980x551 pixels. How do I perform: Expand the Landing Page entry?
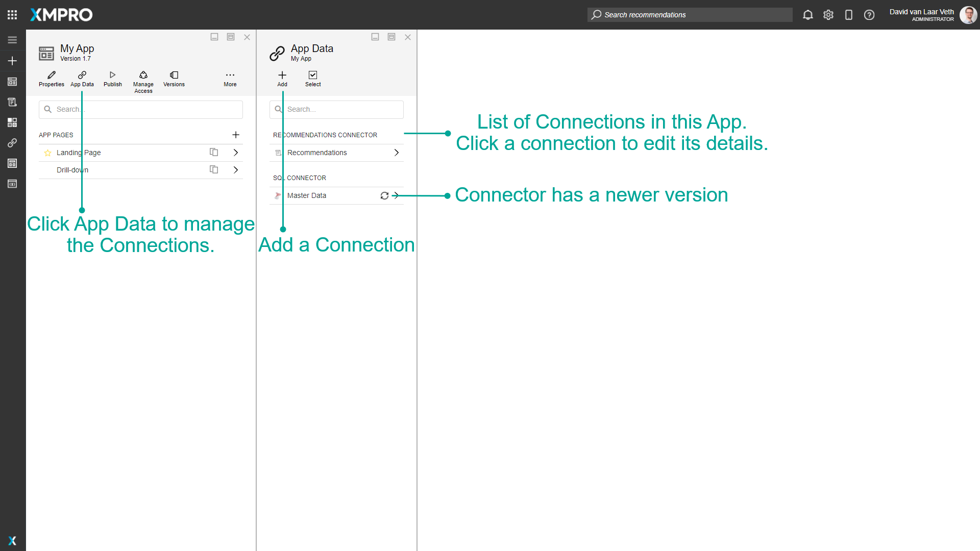coord(235,152)
